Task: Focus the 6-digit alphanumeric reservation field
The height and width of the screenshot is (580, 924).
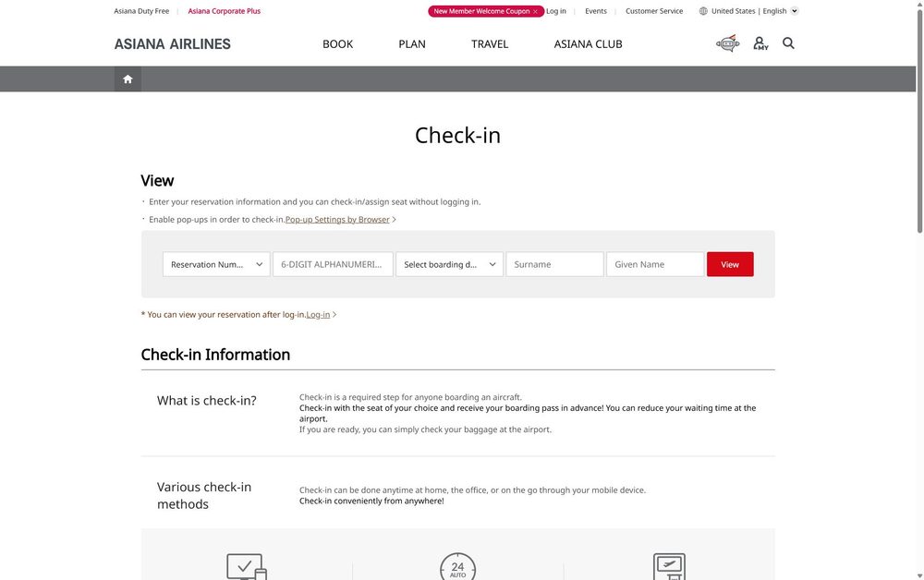Action: [x=333, y=264]
